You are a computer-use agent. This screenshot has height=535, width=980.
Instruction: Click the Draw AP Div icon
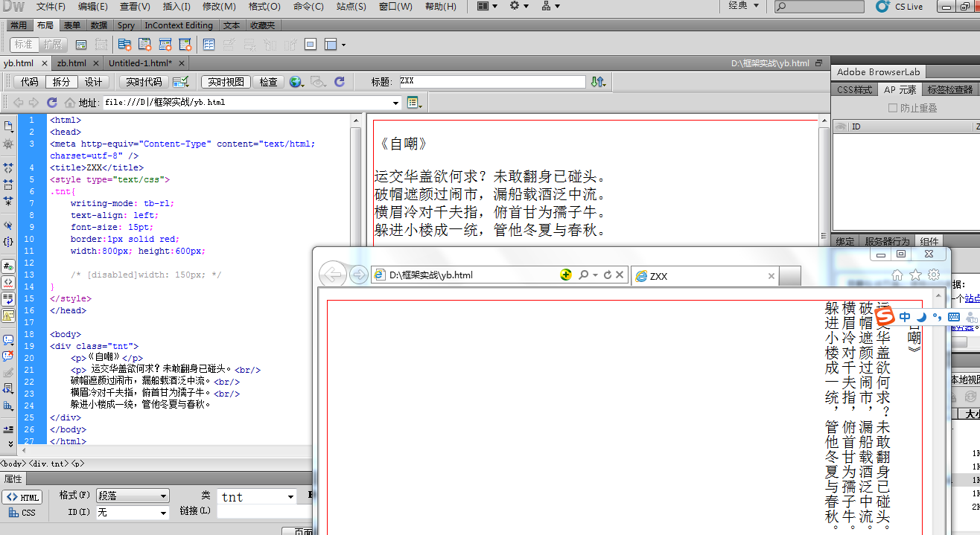coord(101,45)
